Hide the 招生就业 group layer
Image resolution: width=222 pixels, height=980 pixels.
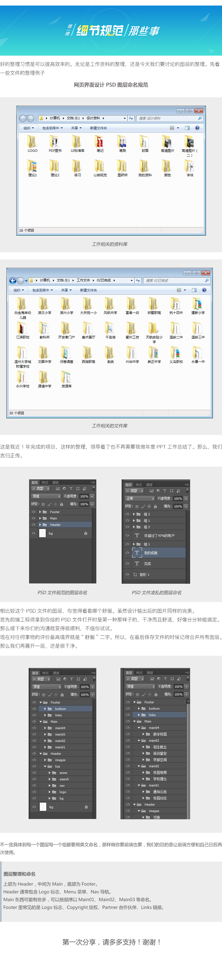128,747
